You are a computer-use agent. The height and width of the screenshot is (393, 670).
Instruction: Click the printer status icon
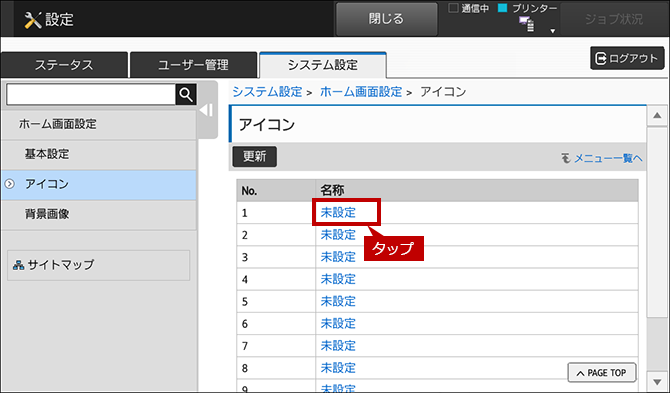click(526, 24)
